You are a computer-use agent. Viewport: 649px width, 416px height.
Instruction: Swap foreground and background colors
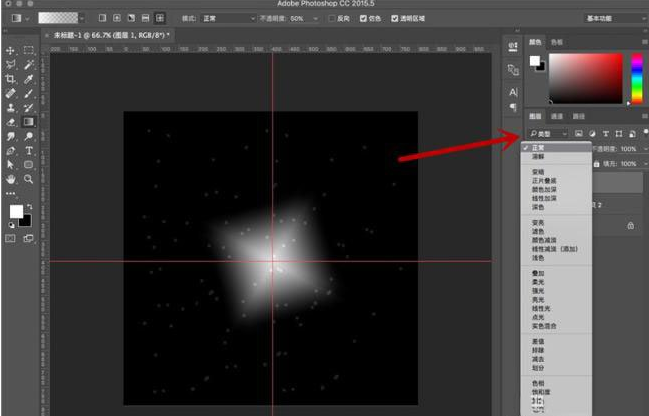tap(29, 206)
